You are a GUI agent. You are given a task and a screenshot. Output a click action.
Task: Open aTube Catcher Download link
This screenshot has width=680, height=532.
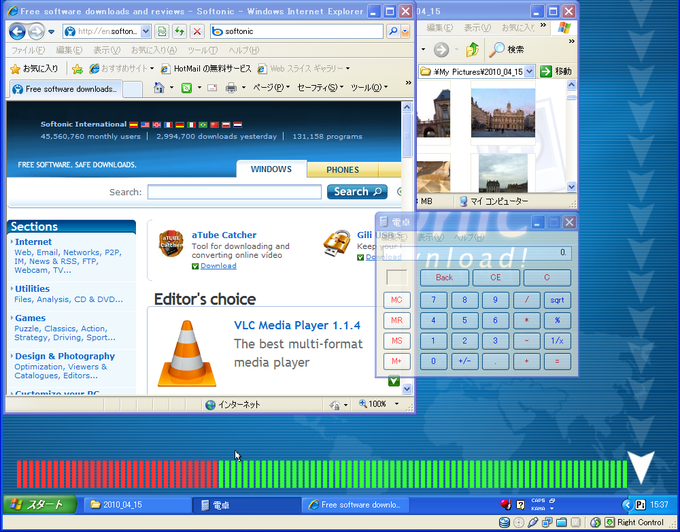click(x=218, y=266)
